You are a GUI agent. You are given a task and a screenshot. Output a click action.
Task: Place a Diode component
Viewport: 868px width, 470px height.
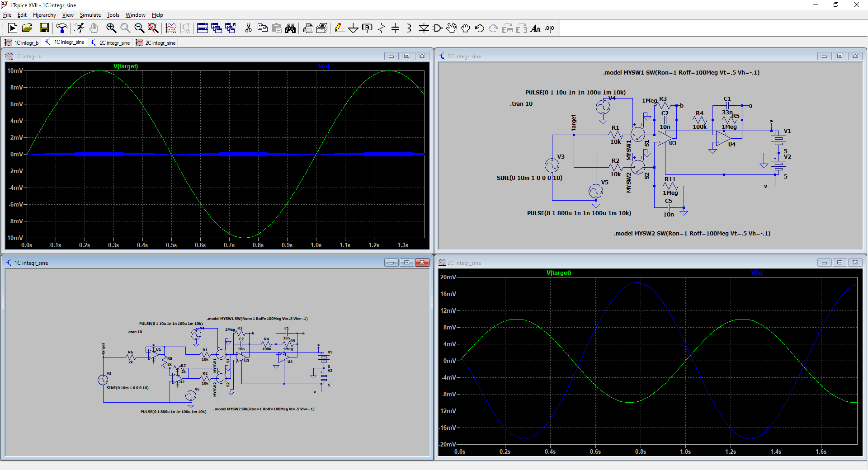click(424, 28)
